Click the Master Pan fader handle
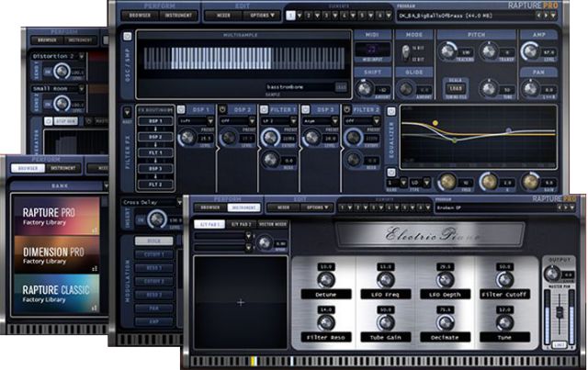 pos(560,312)
